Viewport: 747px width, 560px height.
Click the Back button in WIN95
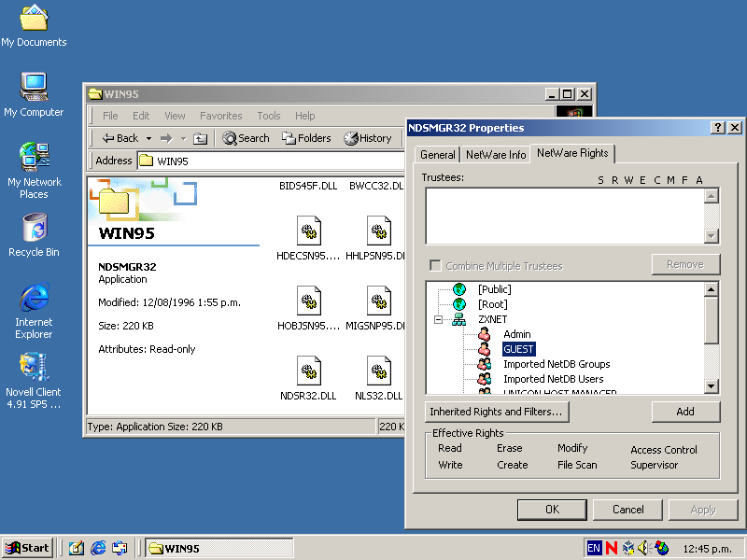click(x=120, y=138)
